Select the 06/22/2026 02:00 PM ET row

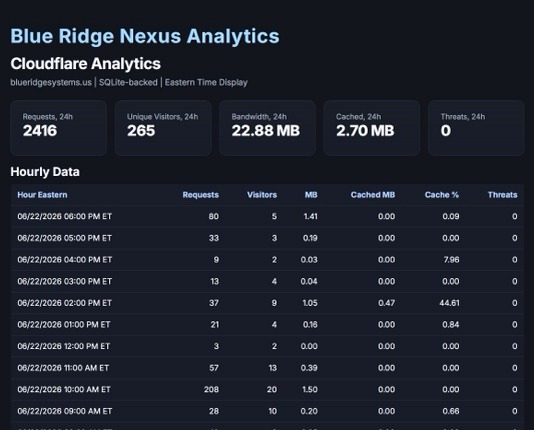tap(267, 303)
